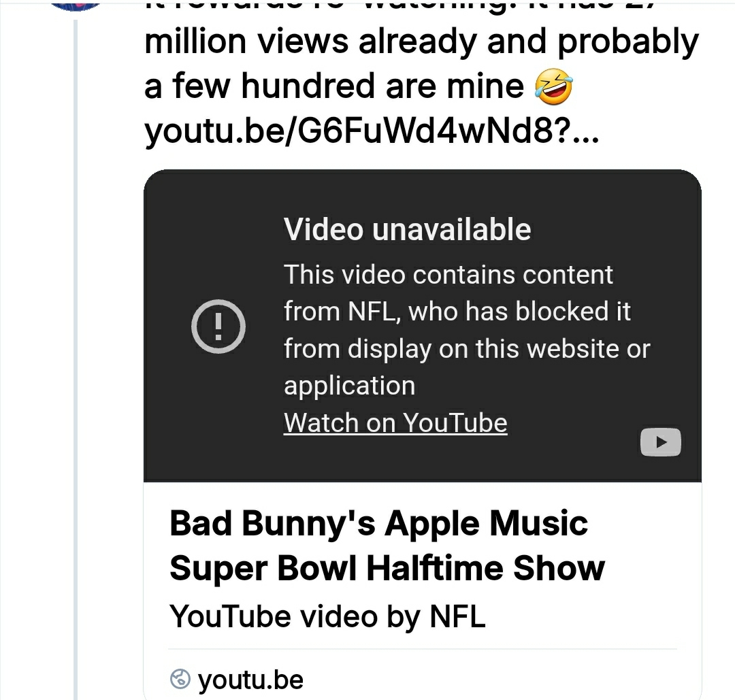Click the exclamation warning icon in video
This screenshot has height=700, width=735.
coord(218,327)
